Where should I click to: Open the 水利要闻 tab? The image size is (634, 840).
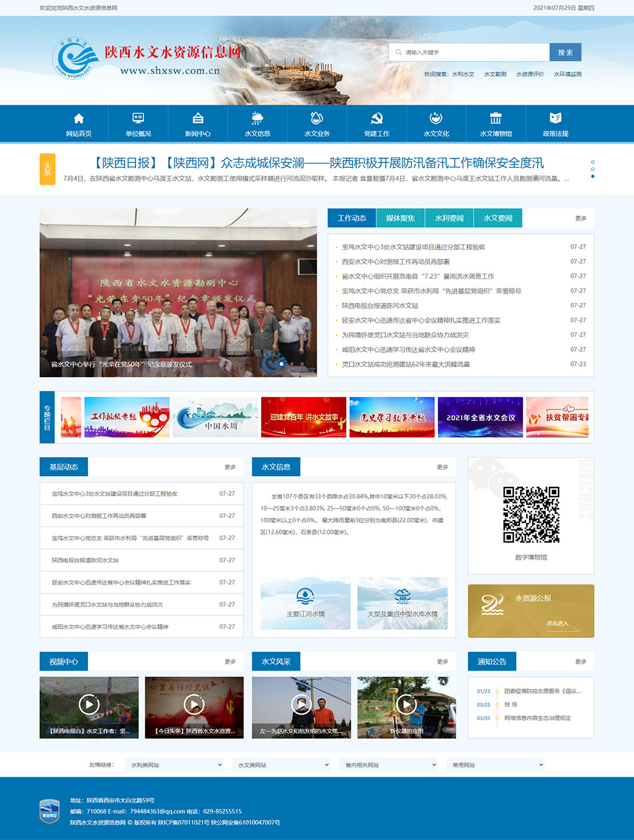(449, 218)
